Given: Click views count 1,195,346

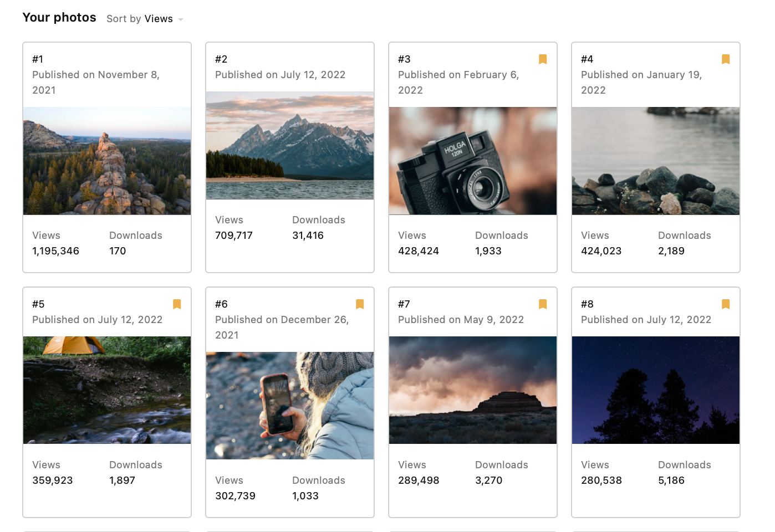Looking at the screenshot, I should (x=55, y=251).
